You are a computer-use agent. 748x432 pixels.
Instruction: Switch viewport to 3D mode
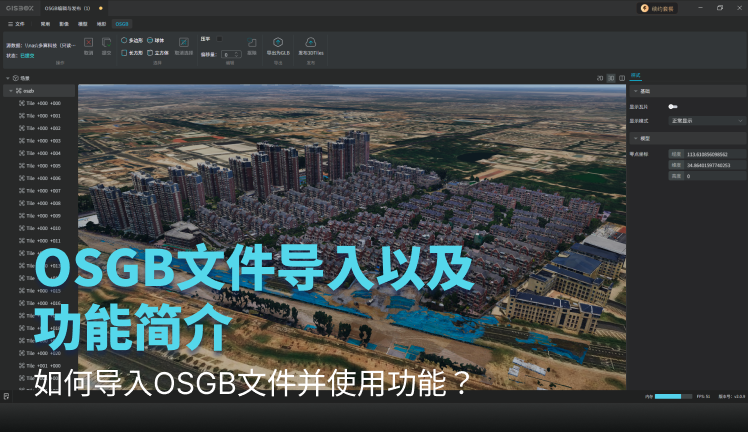pyautogui.click(x=611, y=77)
